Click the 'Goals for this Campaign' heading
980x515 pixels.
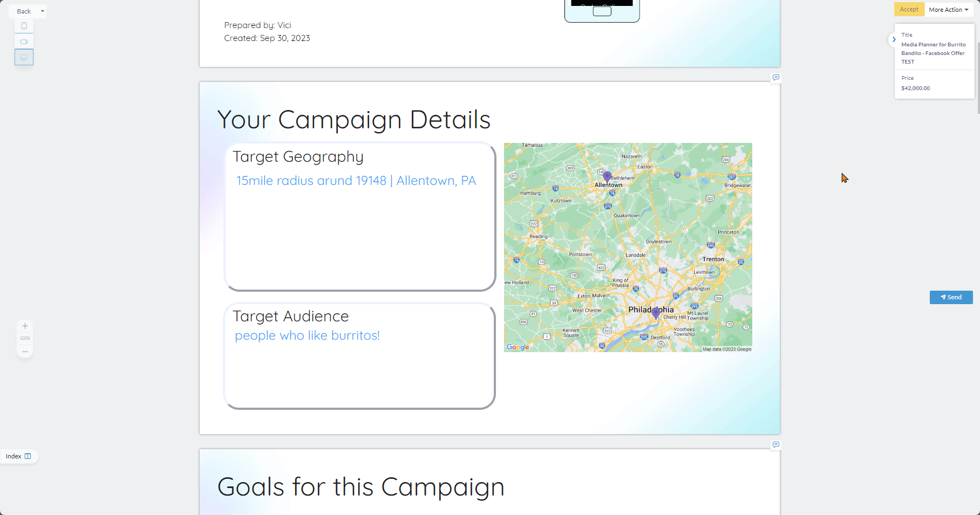360,487
